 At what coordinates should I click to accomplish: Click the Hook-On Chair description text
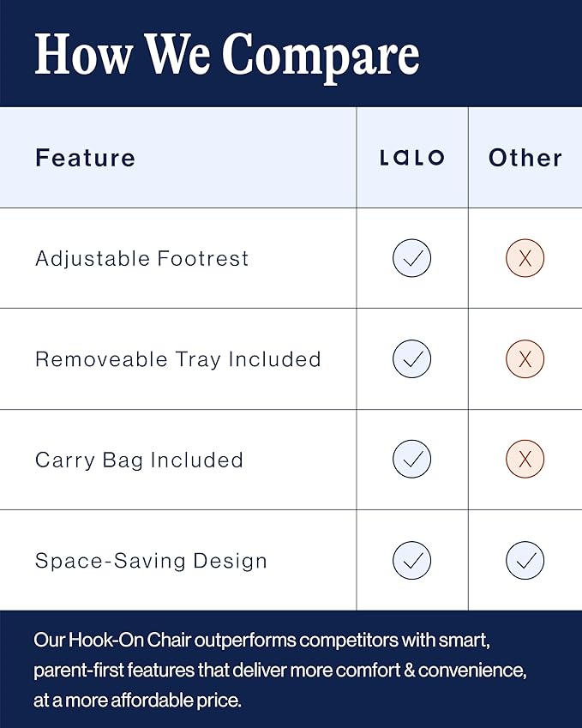pos(280,670)
